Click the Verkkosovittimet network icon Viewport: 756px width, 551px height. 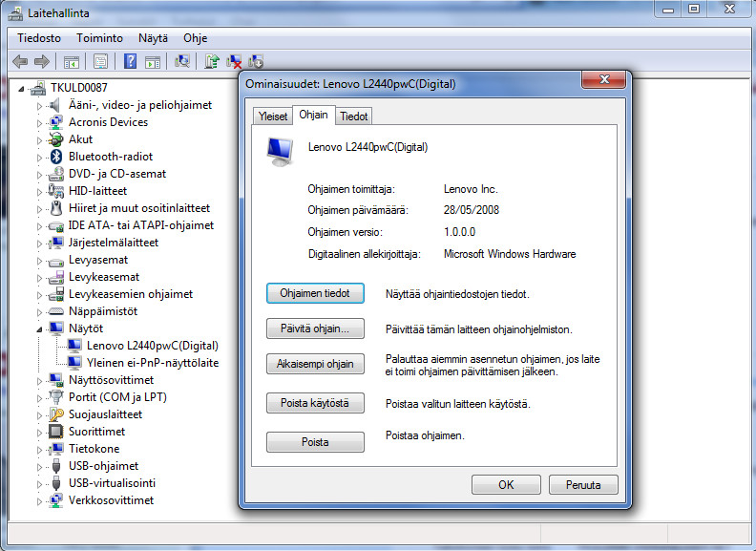click(56, 500)
